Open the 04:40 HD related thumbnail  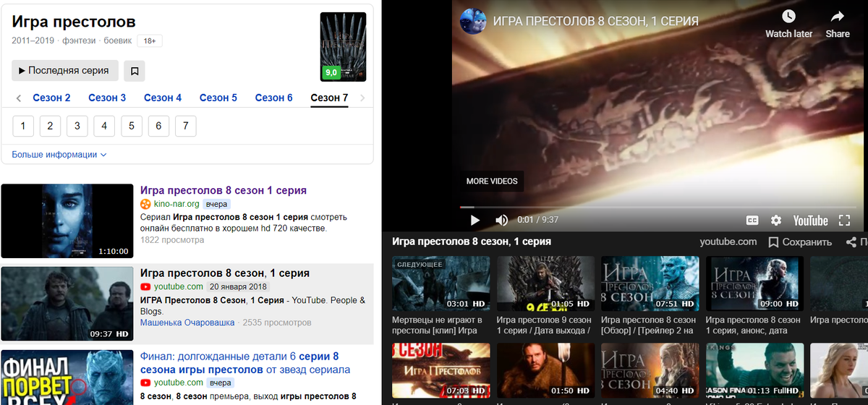click(650, 370)
